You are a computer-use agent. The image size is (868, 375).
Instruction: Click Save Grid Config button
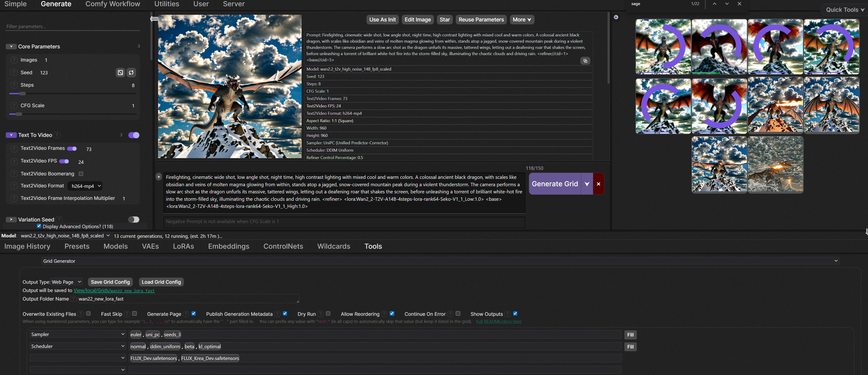[110, 282]
